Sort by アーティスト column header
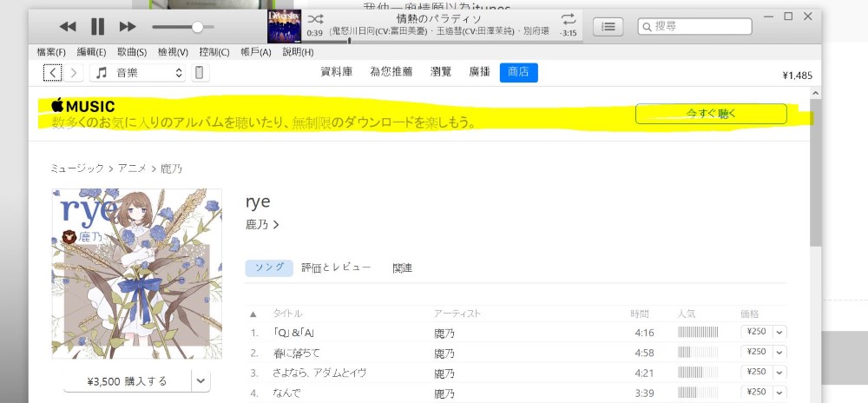 point(457,314)
